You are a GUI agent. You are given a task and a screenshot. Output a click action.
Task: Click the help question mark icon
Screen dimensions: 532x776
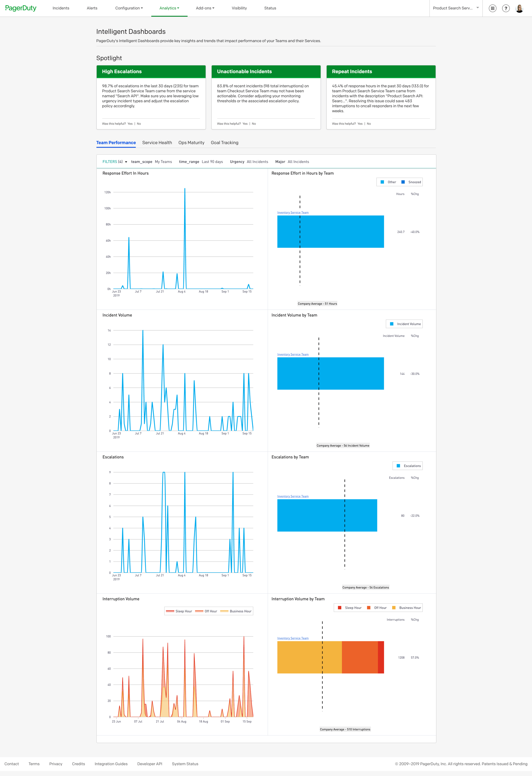pos(506,8)
